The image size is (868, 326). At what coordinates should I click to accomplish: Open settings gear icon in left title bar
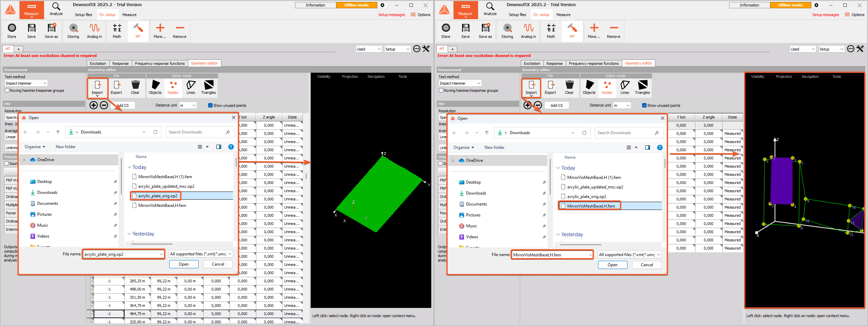pos(382,5)
